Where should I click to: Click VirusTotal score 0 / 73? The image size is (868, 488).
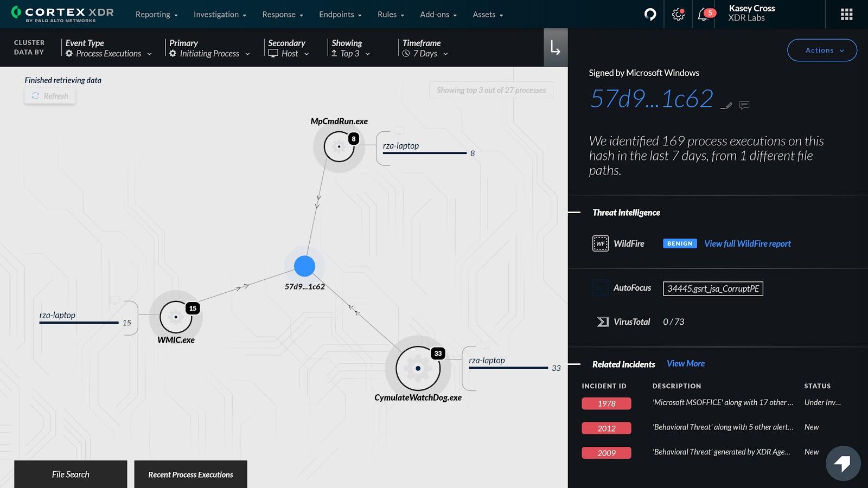[673, 322]
